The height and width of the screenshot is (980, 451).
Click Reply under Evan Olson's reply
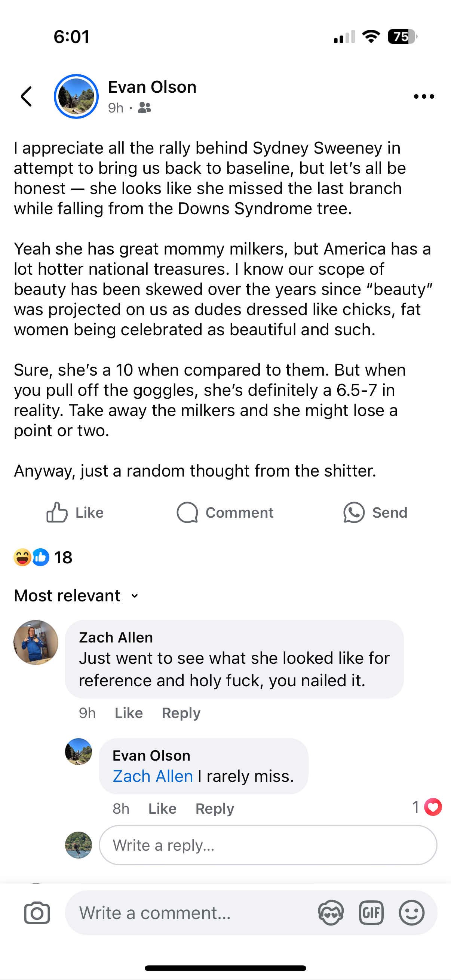pyautogui.click(x=215, y=808)
